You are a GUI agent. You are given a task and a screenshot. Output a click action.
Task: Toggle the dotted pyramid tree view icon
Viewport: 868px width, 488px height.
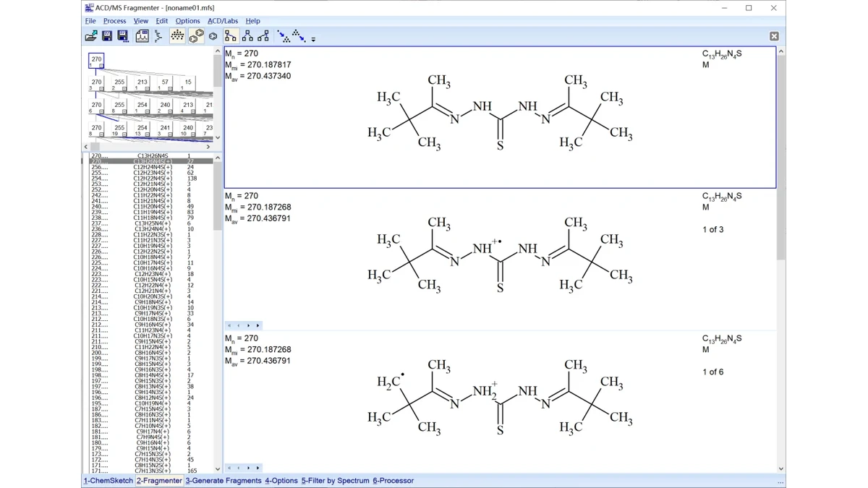(x=177, y=36)
